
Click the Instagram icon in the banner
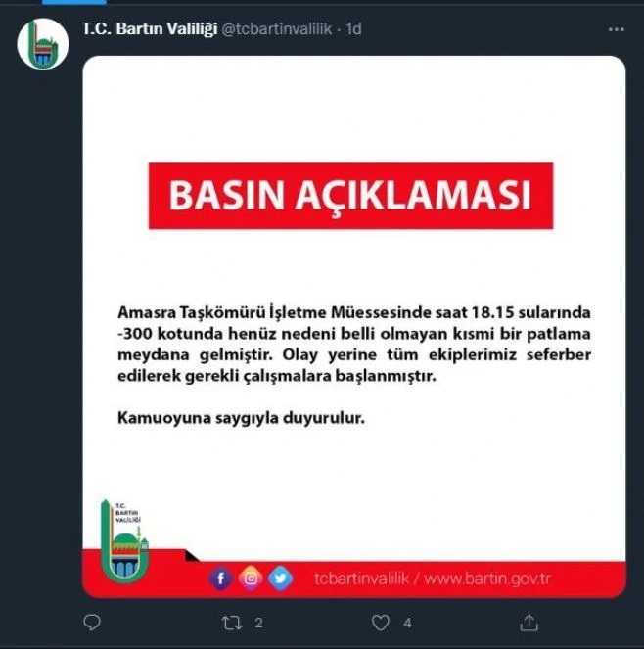(x=251, y=578)
